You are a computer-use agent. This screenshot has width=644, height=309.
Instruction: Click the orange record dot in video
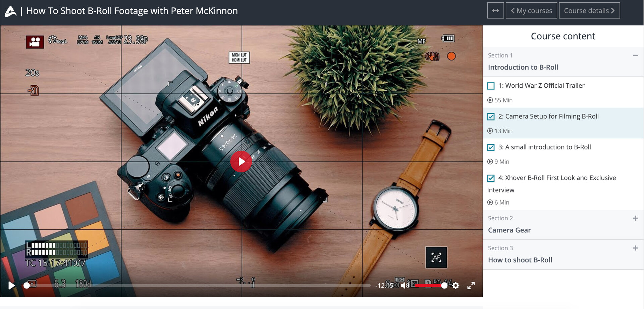(x=451, y=56)
